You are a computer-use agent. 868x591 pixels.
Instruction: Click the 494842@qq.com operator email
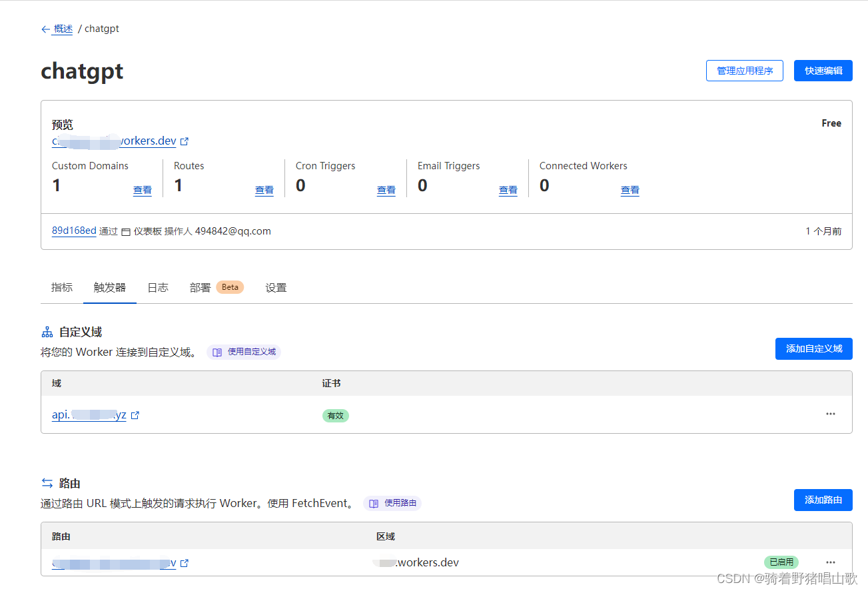coord(233,231)
